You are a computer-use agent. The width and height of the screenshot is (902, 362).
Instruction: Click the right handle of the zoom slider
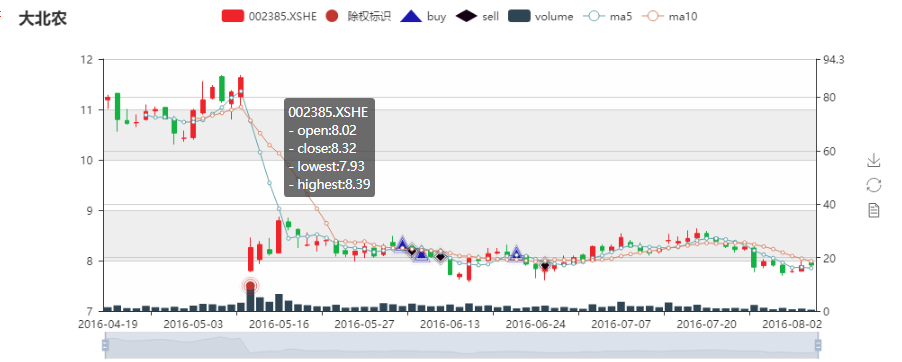click(817, 345)
